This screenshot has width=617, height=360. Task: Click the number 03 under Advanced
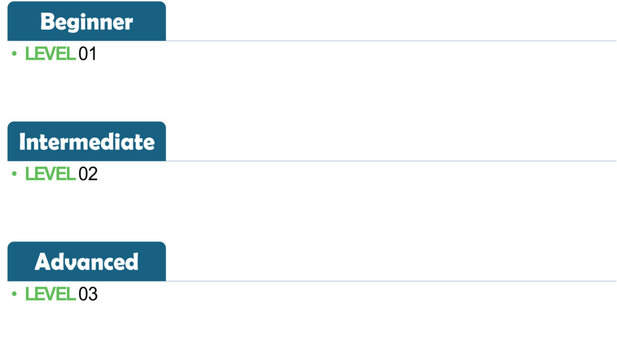[88, 294]
